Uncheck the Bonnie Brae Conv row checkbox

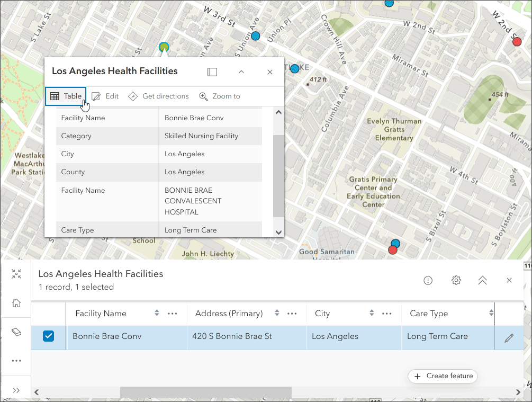48,336
